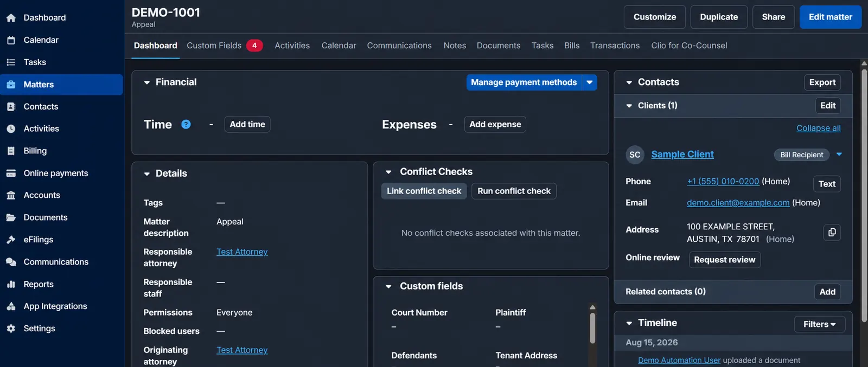Collapse the Contacts panel
Screen dimensions: 868x367
[x=629, y=82]
